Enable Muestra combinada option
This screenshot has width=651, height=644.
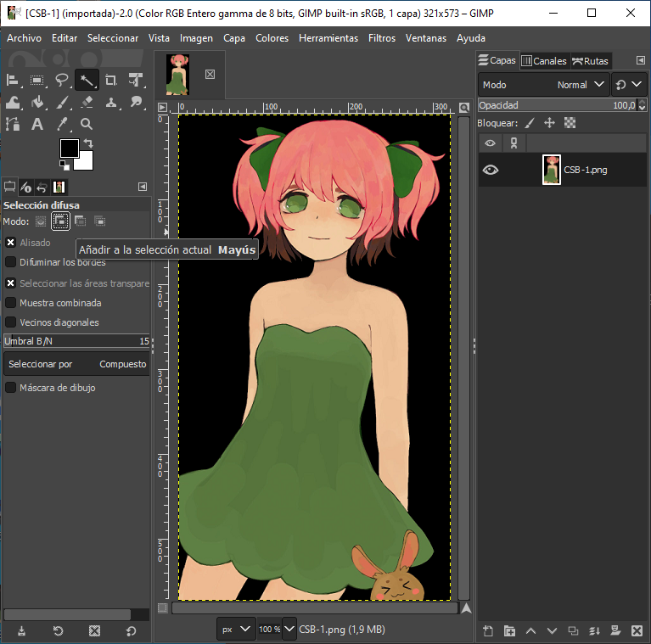11,303
